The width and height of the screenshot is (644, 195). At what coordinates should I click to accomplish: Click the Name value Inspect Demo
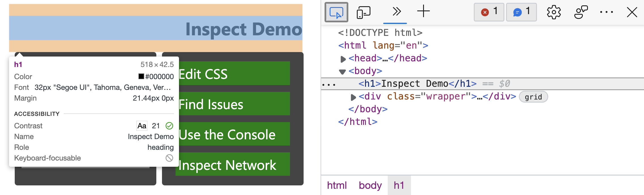(x=151, y=136)
